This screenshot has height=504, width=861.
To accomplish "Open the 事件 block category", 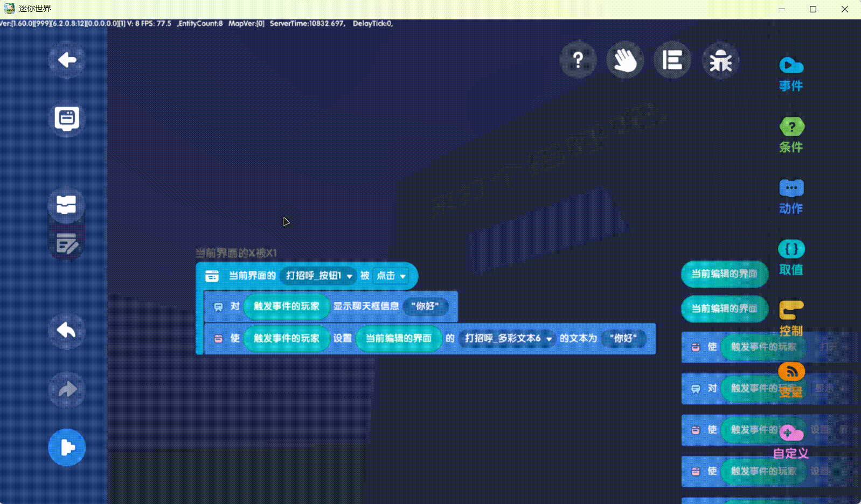I will (791, 74).
